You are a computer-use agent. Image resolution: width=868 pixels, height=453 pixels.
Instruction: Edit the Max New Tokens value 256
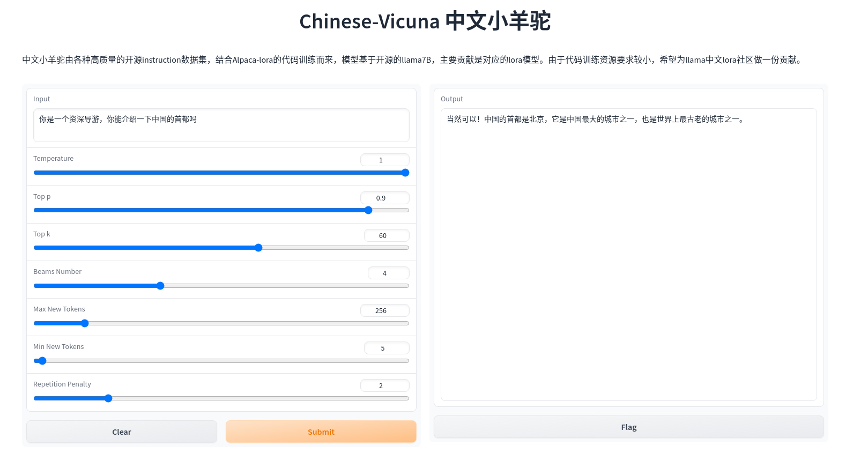pyautogui.click(x=385, y=310)
